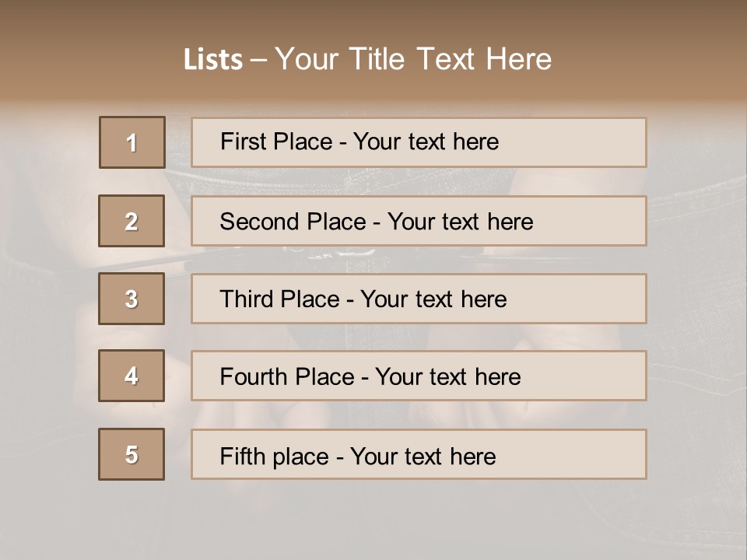
Task: Click the background photo below the fifth row
Action: (373, 521)
